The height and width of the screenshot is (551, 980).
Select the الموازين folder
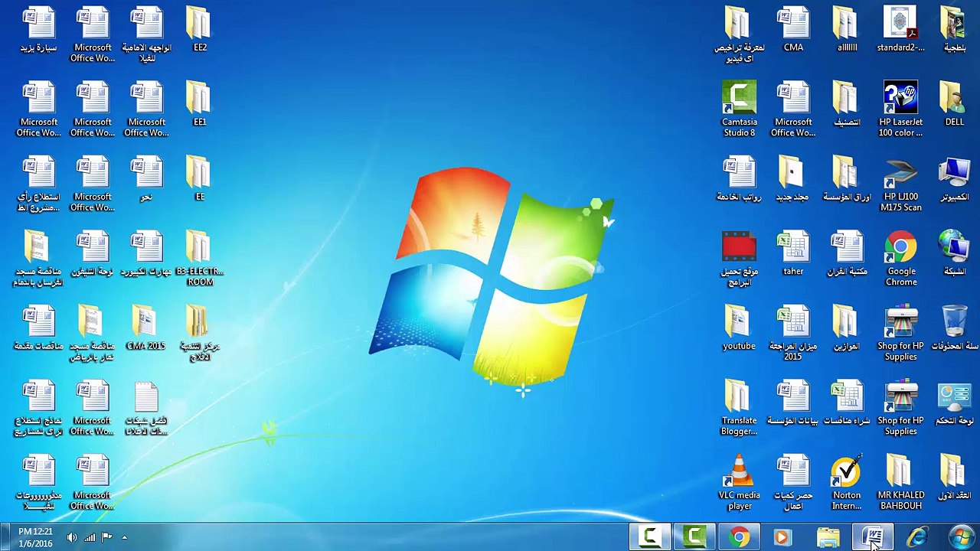click(846, 328)
